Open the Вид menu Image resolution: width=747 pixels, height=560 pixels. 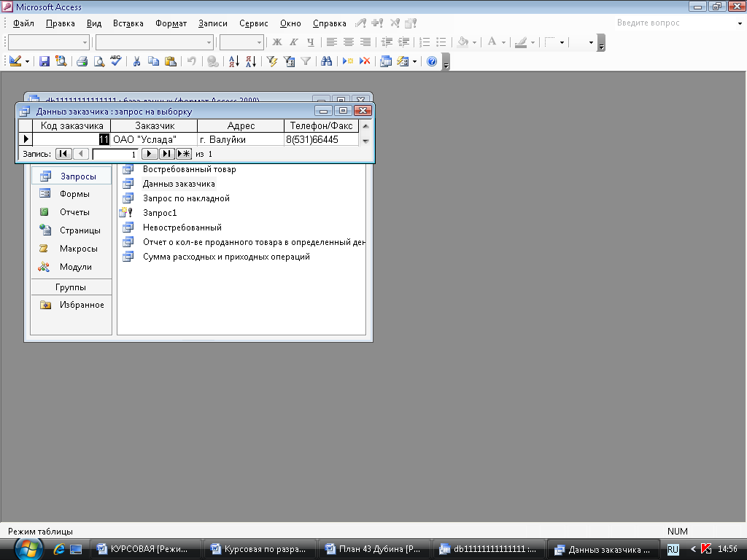point(94,23)
